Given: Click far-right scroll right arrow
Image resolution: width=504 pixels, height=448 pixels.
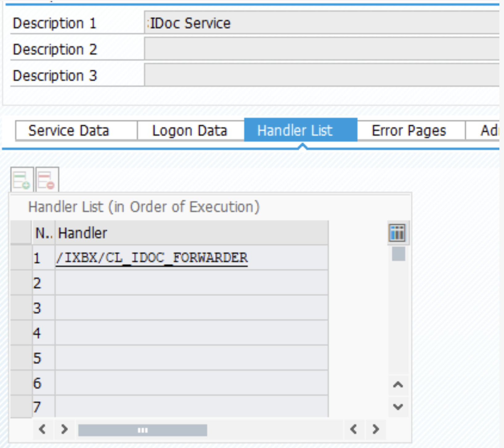Looking at the screenshot, I should point(376,429).
